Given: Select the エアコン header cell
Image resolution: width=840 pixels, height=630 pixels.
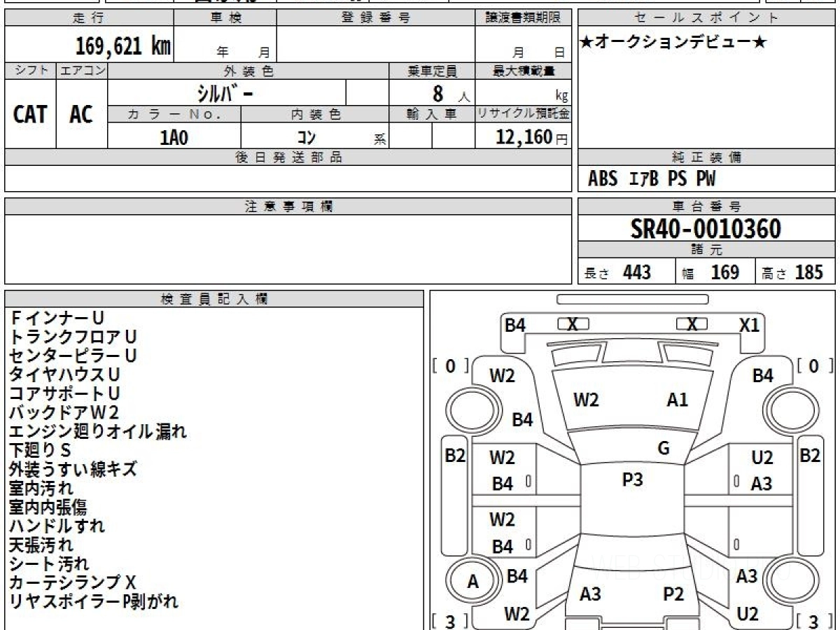Looking at the screenshot, I should (x=82, y=71).
